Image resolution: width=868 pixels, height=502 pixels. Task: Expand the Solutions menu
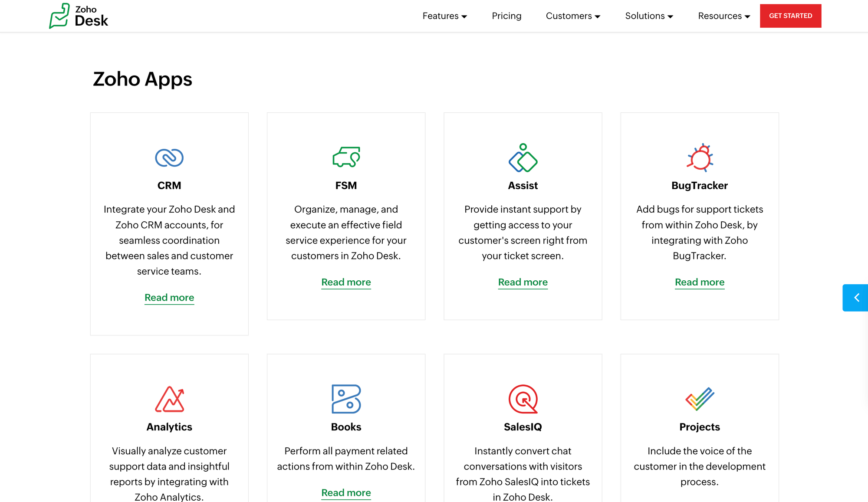point(648,16)
